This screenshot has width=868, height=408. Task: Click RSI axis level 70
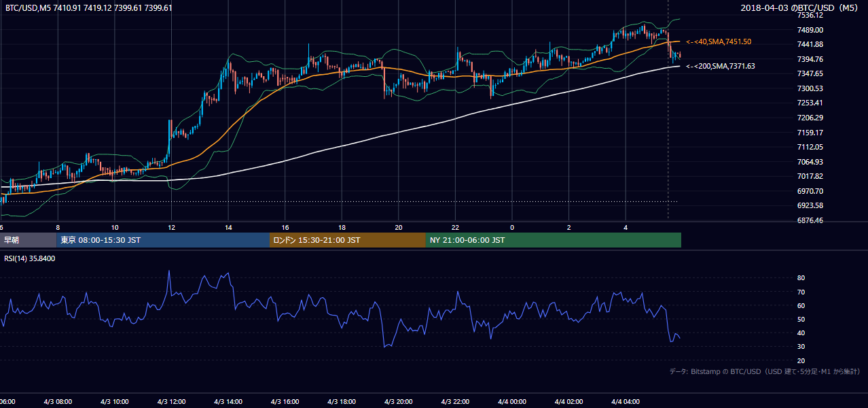click(801, 292)
